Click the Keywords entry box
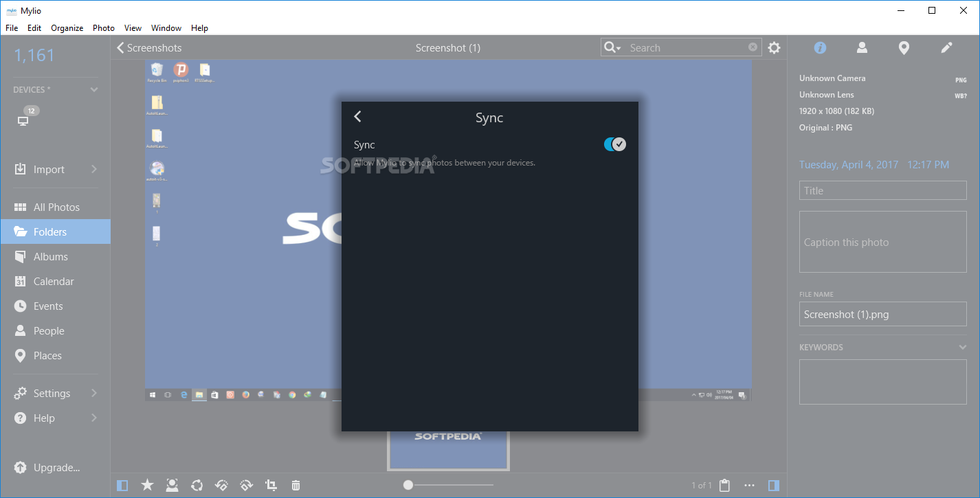This screenshot has height=498, width=980. point(883,381)
